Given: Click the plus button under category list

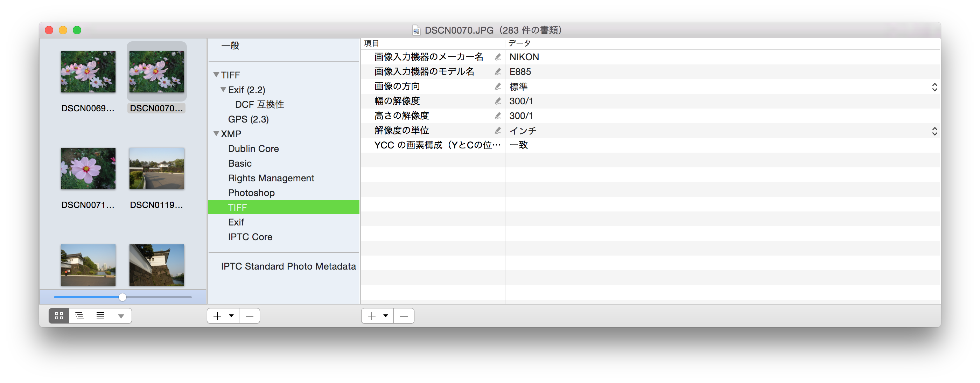Looking at the screenshot, I should 217,316.
